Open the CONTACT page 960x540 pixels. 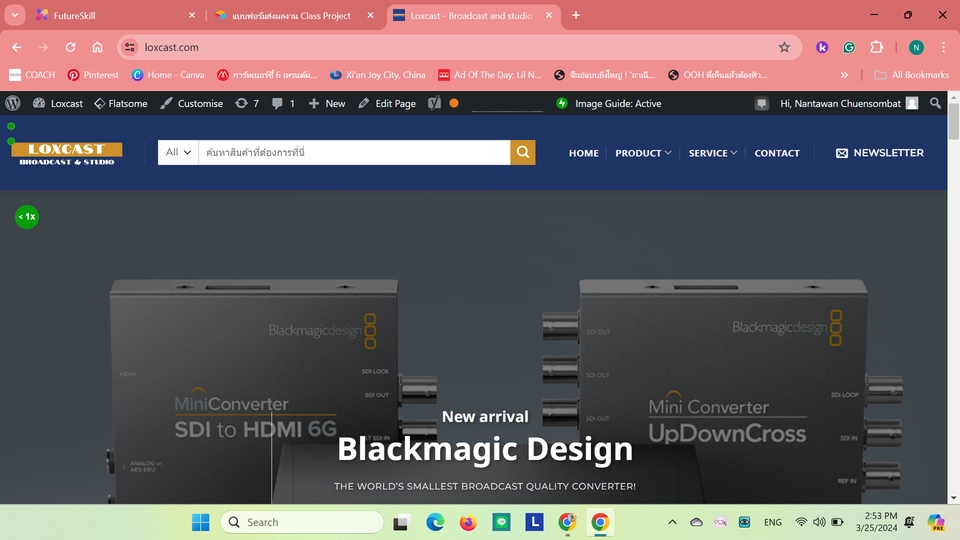point(777,153)
